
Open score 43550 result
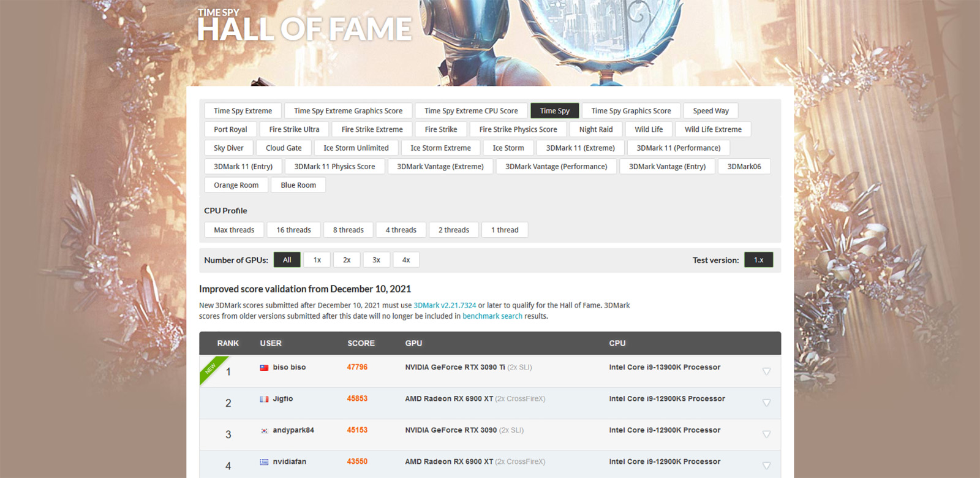[x=357, y=462]
